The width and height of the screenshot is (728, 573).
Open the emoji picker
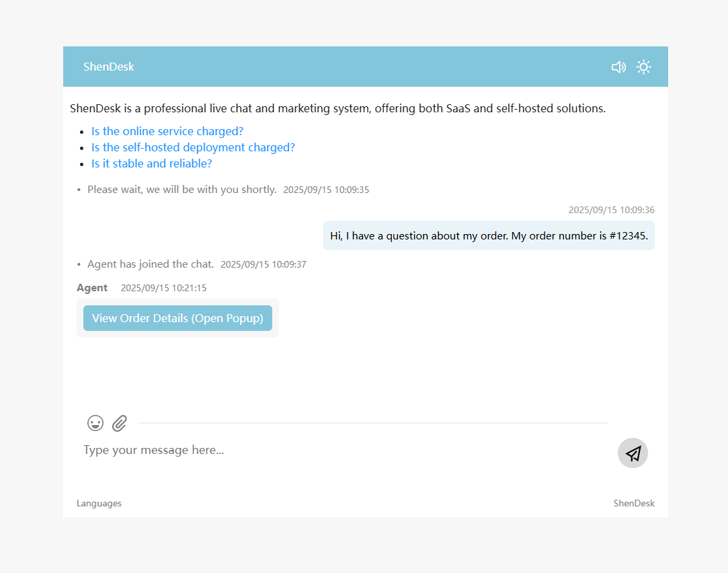point(95,423)
